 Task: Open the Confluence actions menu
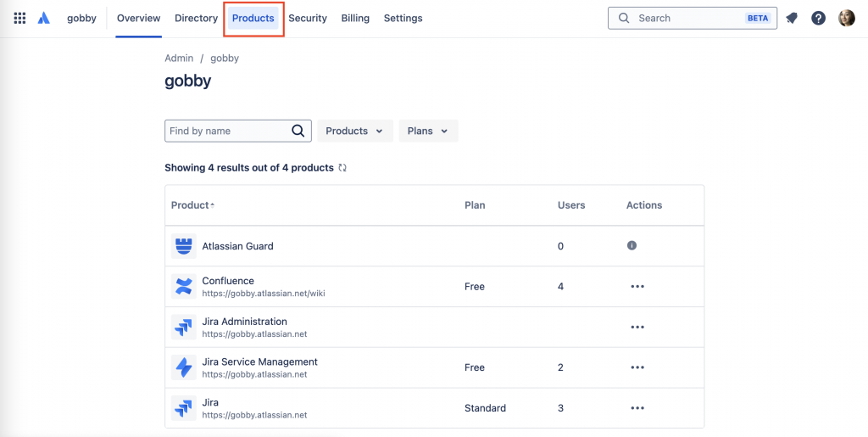point(637,287)
